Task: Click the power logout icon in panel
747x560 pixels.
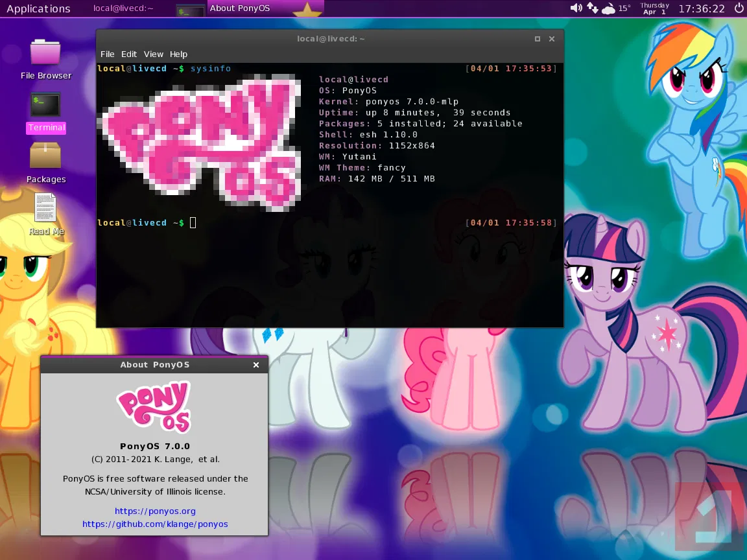Action: tap(739, 8)
